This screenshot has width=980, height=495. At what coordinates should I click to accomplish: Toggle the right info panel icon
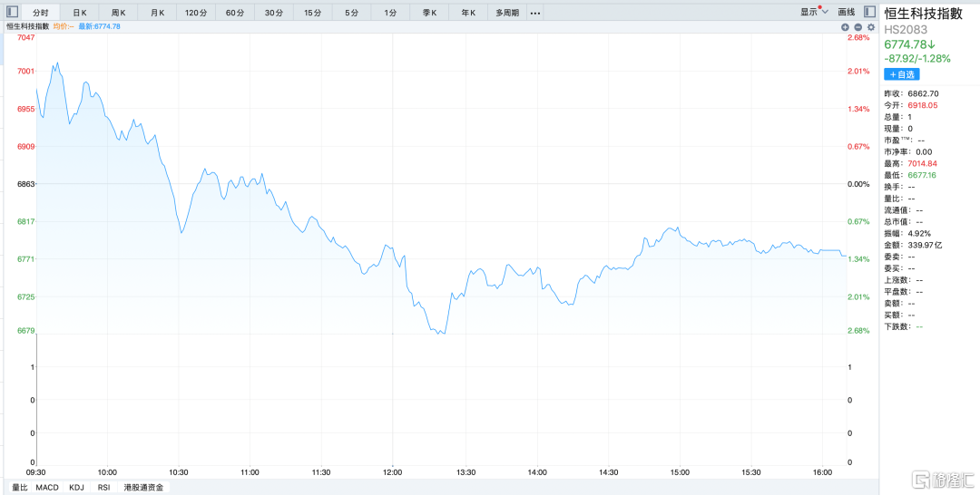871,13
